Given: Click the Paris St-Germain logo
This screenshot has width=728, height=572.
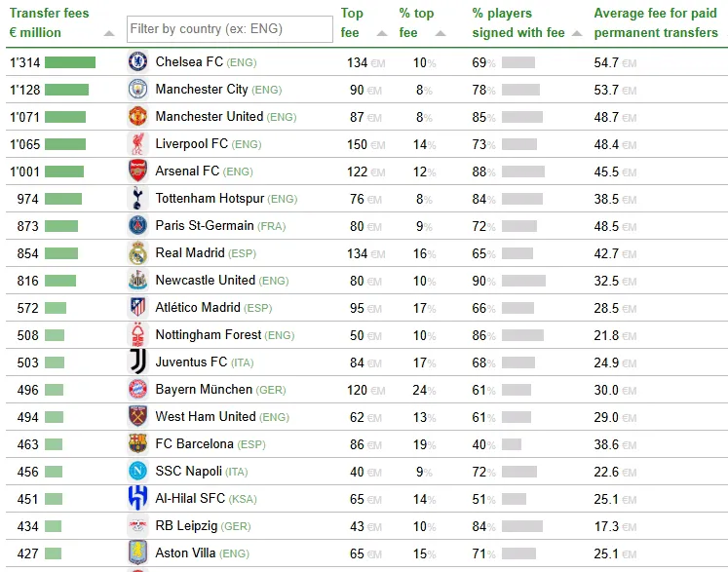Looking at the screenshot, I should [137, 226].
